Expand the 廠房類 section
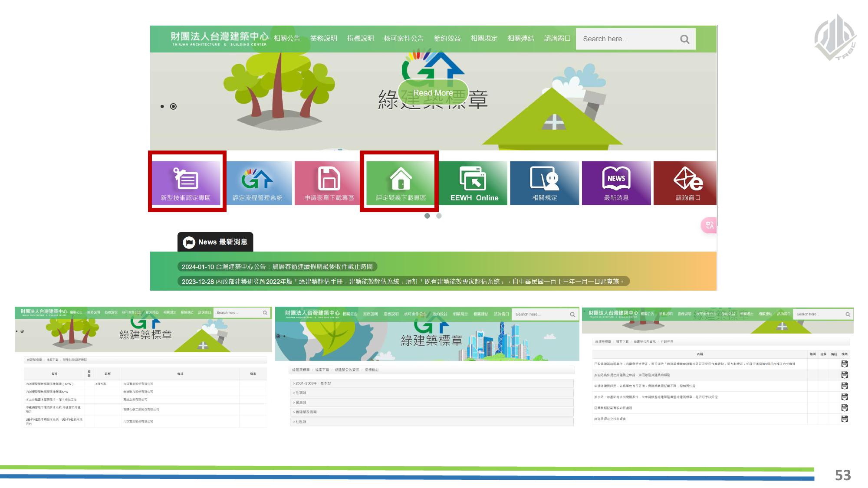The image size is (868, 488). click(x=431, y=403)
